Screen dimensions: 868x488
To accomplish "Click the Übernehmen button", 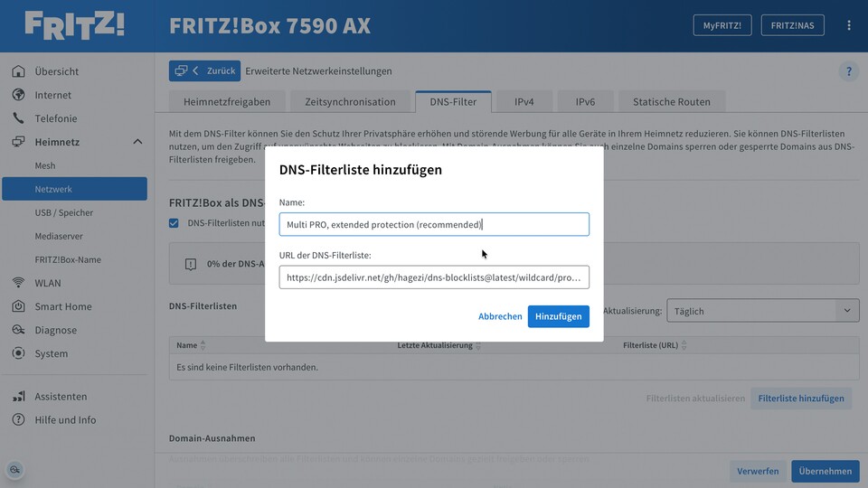I will (x=825, y=472).
